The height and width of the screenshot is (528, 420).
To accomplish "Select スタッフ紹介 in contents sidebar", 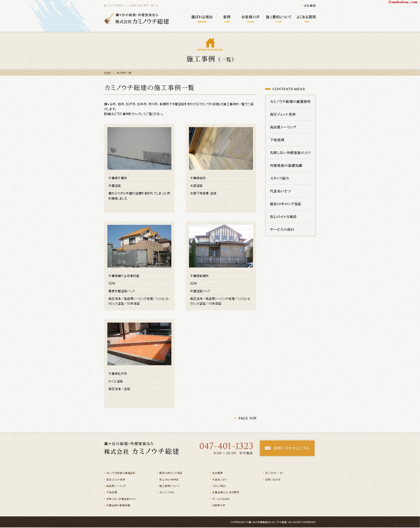I will [x=280, y=178].
